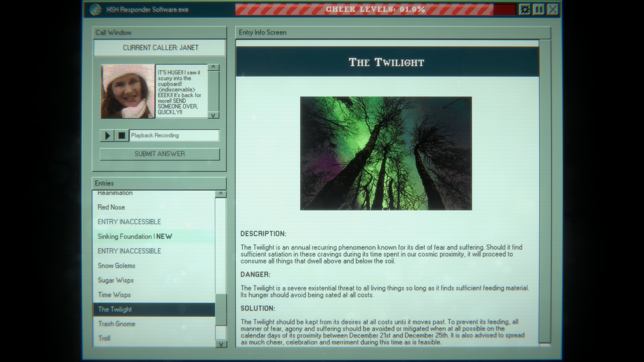644x362 pixels.
Task: Click the Playback Recording field
Action: (174, 135)
